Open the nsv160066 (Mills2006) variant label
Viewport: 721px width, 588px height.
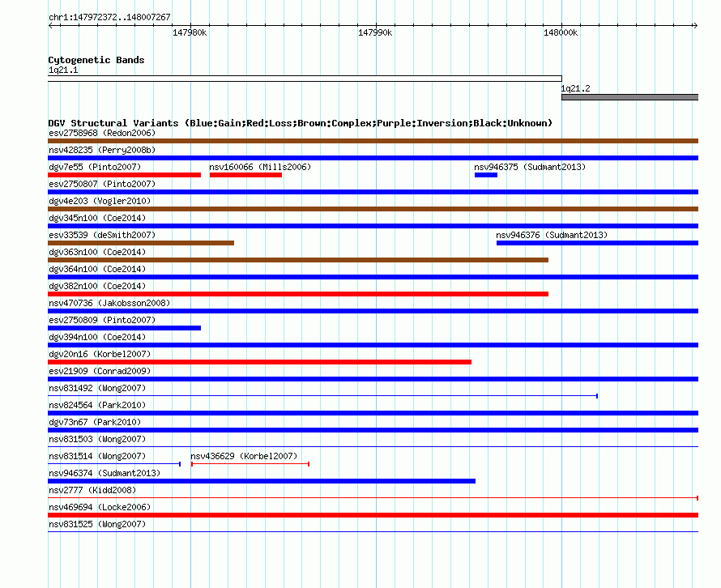tap(260, 167)
